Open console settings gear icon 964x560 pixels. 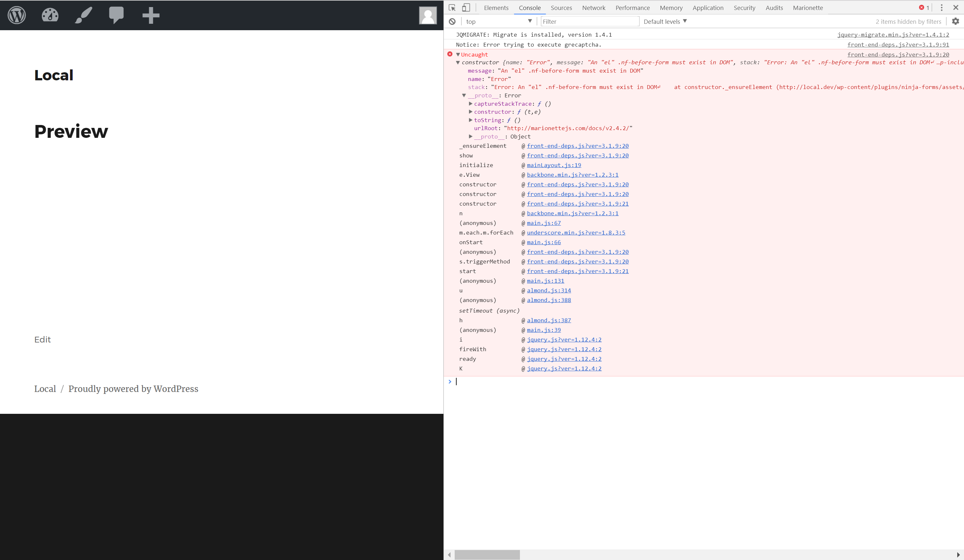pyautogui.click(x=956, y=22)
